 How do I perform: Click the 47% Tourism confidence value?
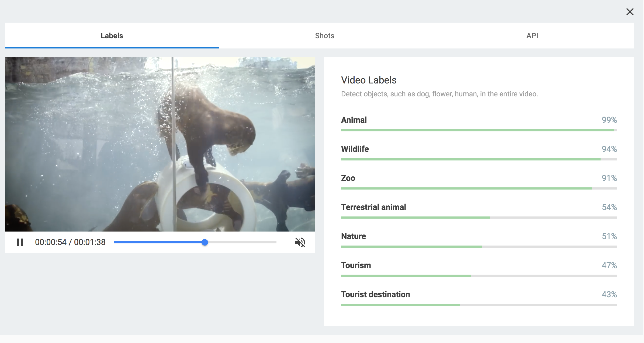tap(609, 265)
